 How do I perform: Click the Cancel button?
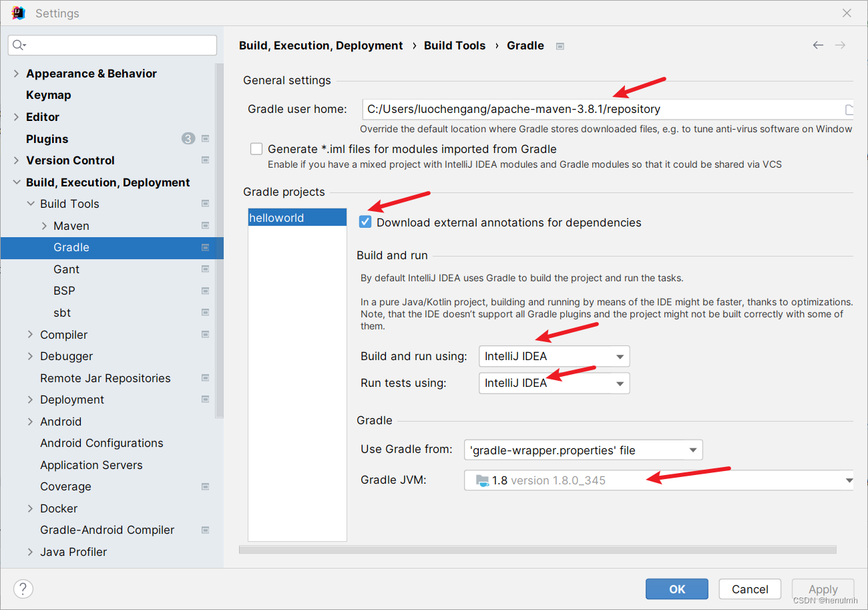750,589
